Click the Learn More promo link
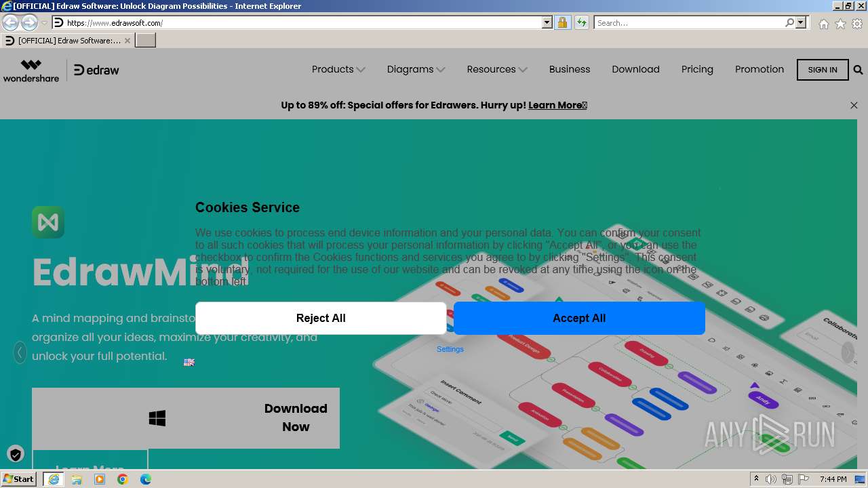This screenshot has height=488, width=868. pyautogui.click(x=557, y=105)
